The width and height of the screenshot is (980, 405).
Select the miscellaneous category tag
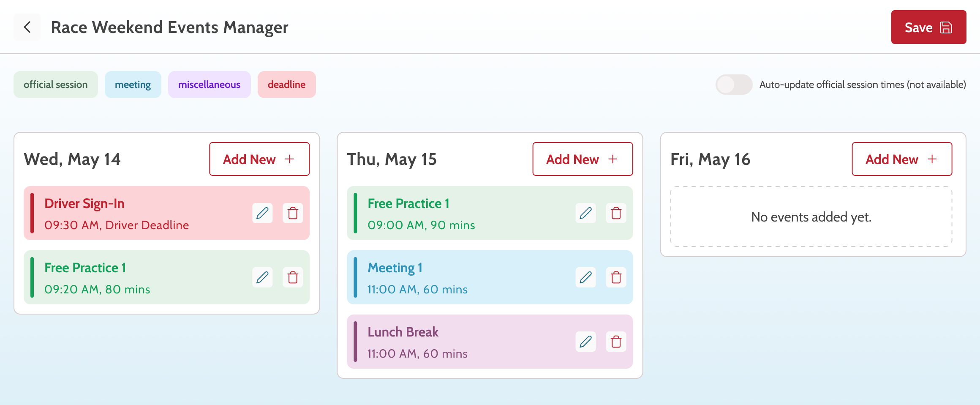(x=209, y=85)
